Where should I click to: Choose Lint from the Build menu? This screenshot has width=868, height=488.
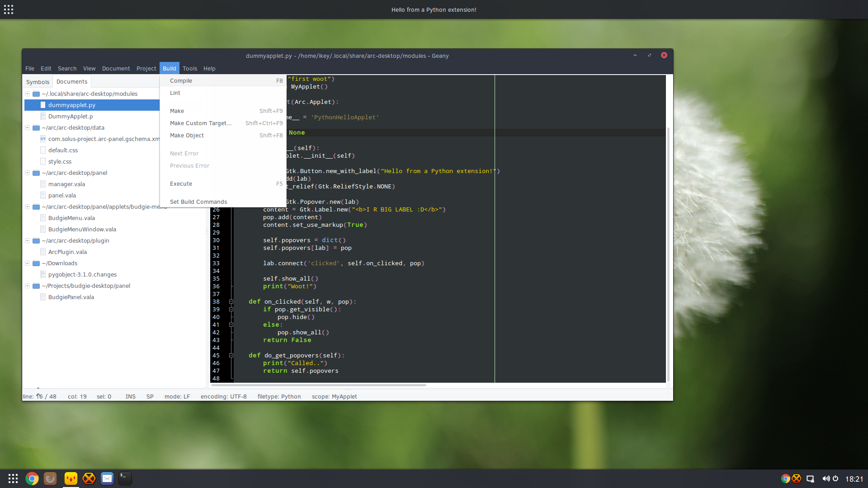(x=223, y=93)
